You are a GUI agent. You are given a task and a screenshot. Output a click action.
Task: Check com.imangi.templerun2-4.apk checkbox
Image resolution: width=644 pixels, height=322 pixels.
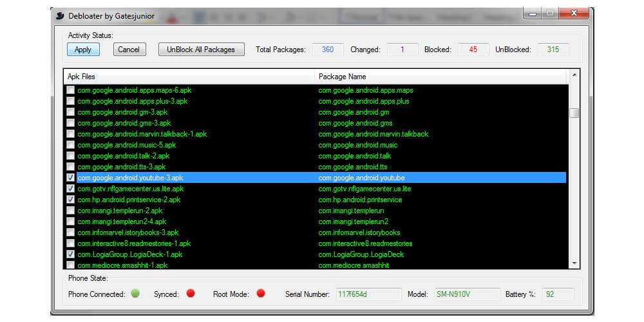[x=71, y=222]
